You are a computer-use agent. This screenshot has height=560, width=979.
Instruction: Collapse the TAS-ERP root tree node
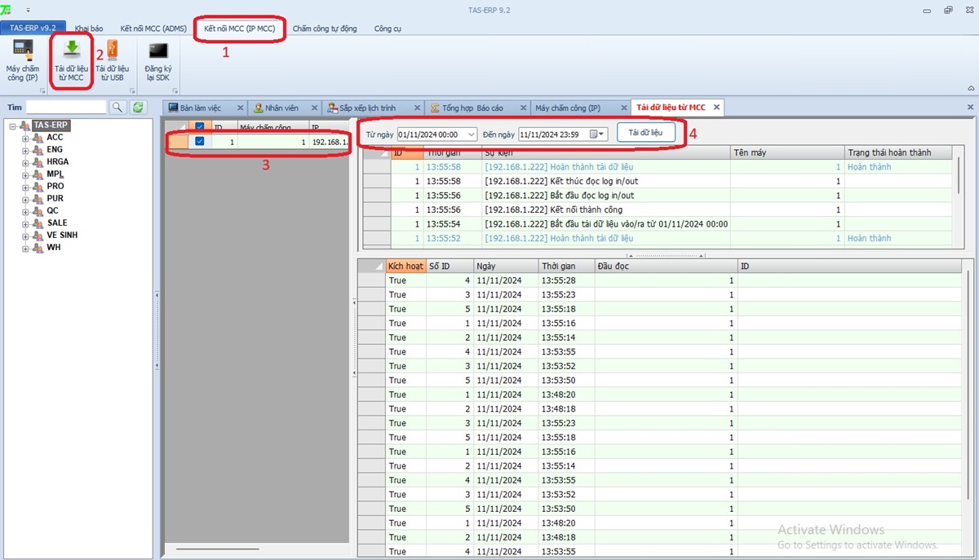click(13, 126)
